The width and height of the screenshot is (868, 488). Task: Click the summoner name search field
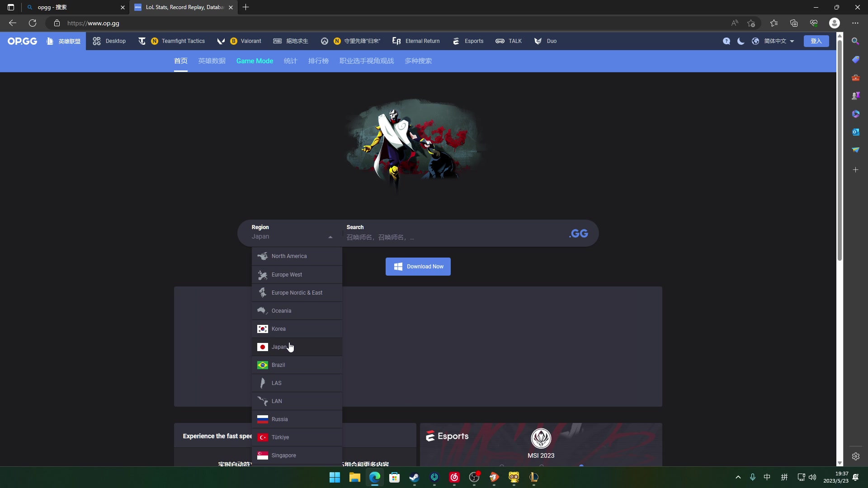452,237
